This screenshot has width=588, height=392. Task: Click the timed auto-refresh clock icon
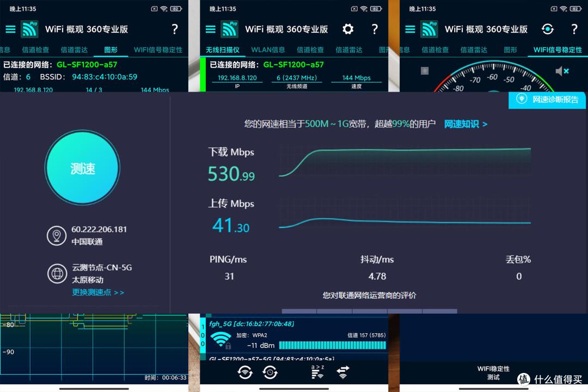point(270,372)
